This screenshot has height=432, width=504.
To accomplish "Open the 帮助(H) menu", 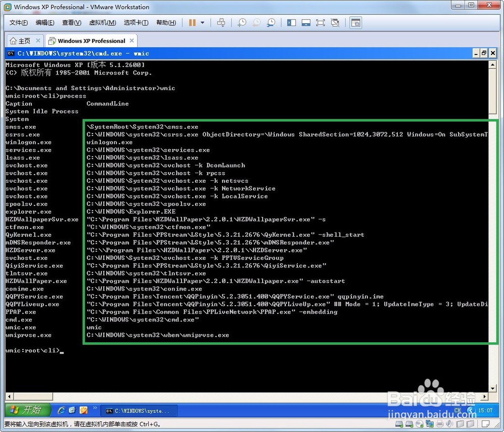I will click(x=166, y=23).
